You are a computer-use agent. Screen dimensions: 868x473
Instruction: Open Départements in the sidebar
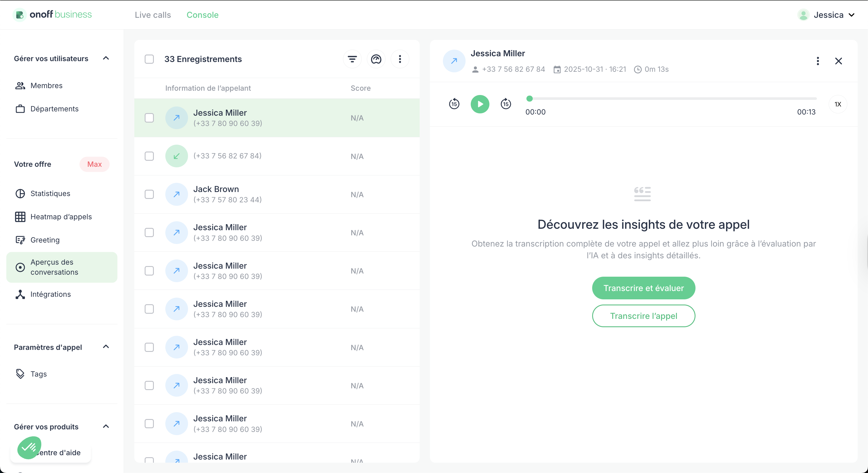(x=62, y=109)
